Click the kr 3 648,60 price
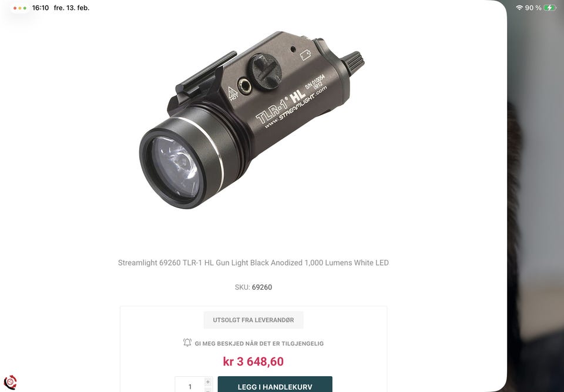Screen dimensions: 564x392 click(253, 361)
